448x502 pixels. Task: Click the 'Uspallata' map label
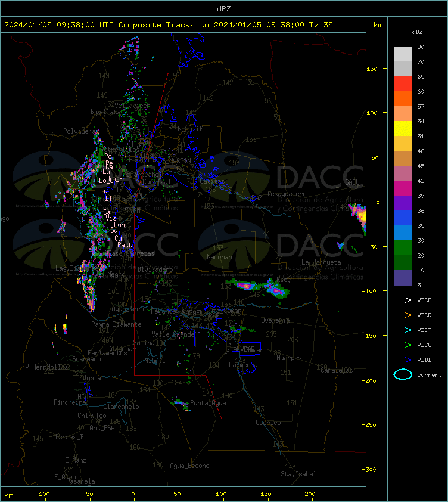pyautogui.click(x=105, y=112)
